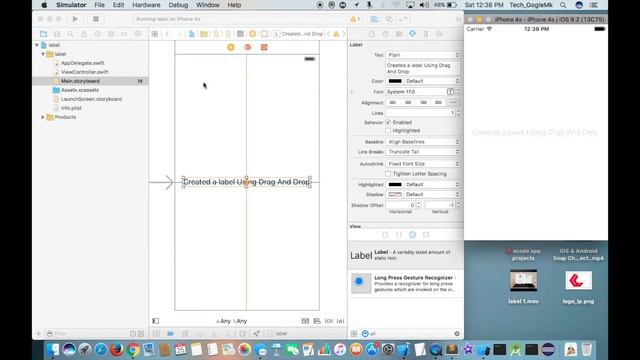Click the Simulate Location arrow in debug bar

pos(256,333)
